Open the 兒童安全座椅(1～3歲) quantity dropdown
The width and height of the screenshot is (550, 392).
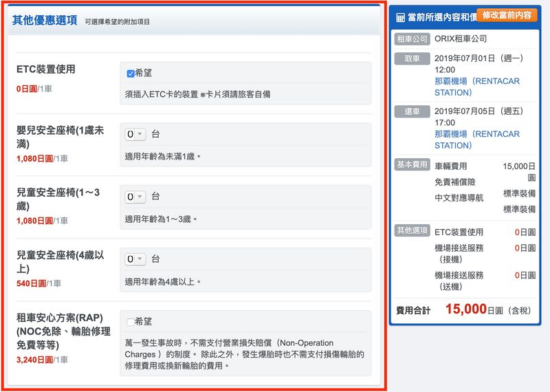pyautogui.click(x=135, y=197)
